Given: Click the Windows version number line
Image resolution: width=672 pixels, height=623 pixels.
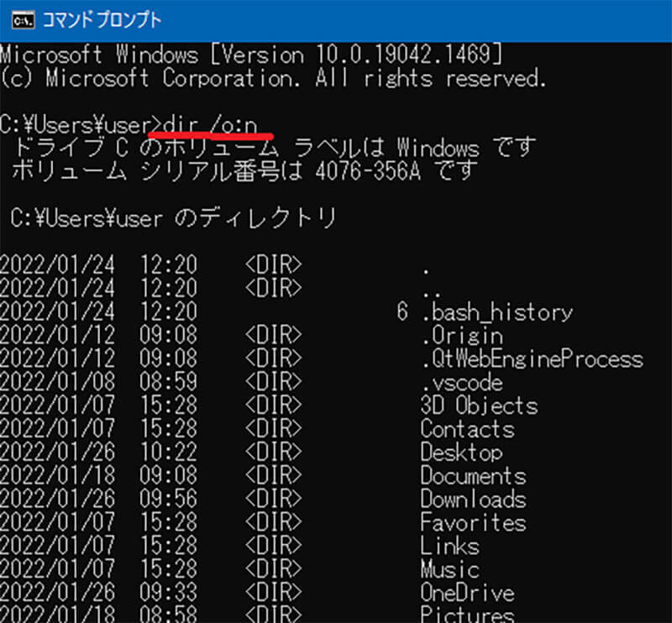Looking at the screenshot, I should (x=251, y=55).
